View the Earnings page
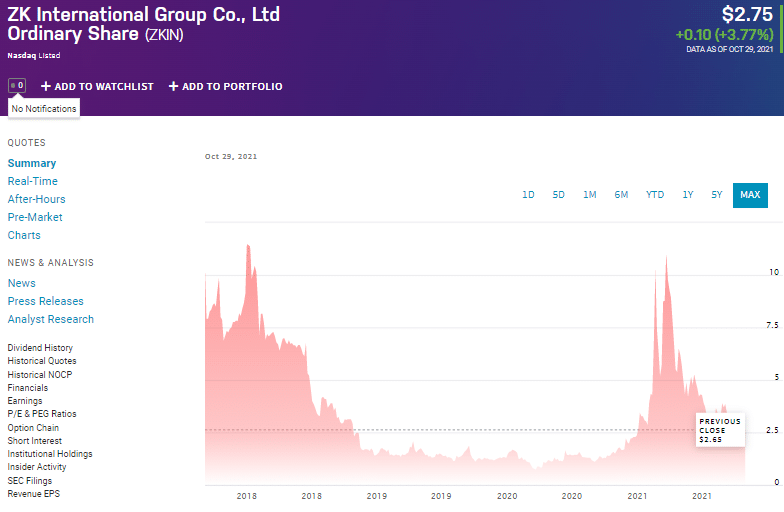This screenshot has width=784, height=512. tap(25, 400)
